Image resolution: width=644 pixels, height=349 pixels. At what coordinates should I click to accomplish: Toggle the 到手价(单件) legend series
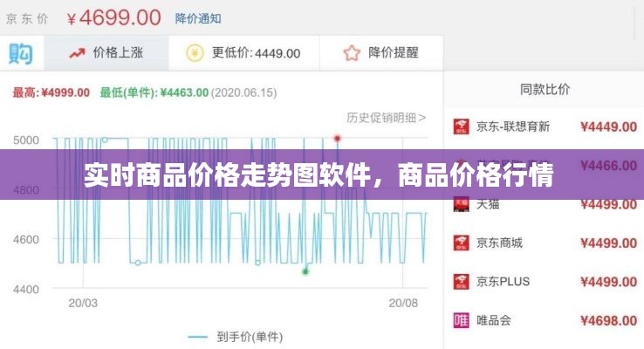click(x=234, y=336)
